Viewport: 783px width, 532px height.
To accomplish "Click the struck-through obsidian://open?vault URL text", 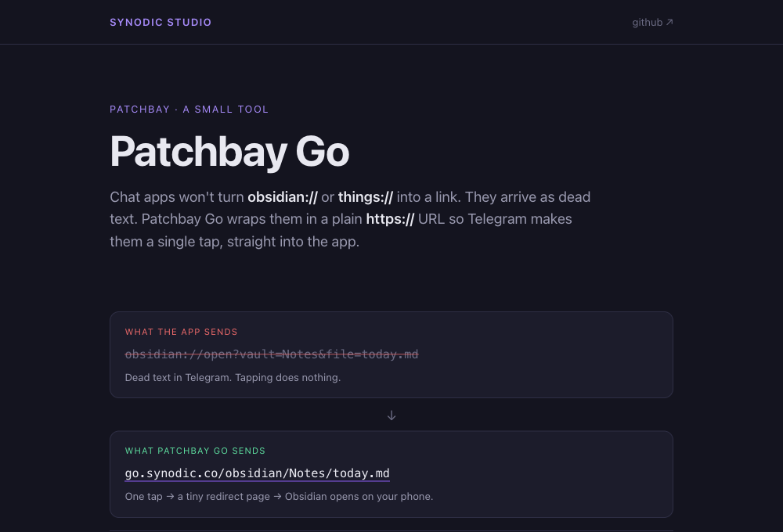I will tap(272, 354).
